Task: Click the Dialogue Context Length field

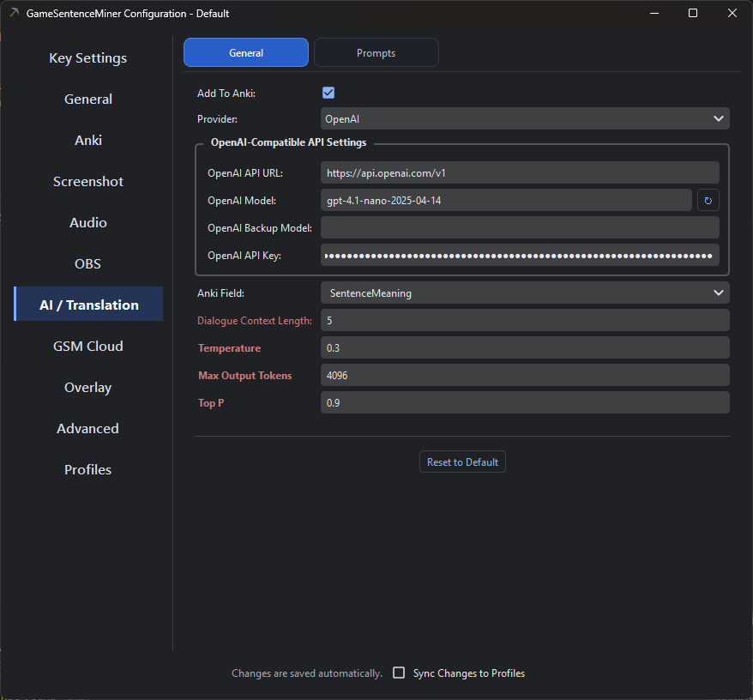Action: pos(525,320)
